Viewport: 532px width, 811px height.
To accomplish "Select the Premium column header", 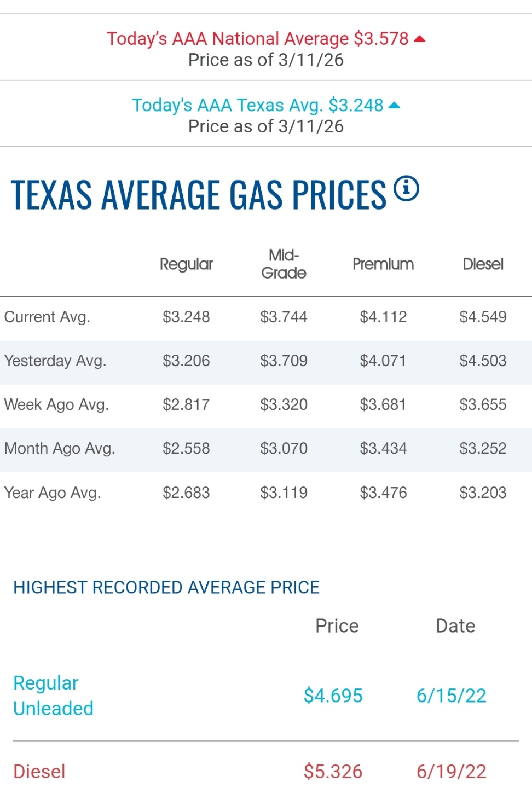I will [x=383, y=264].
